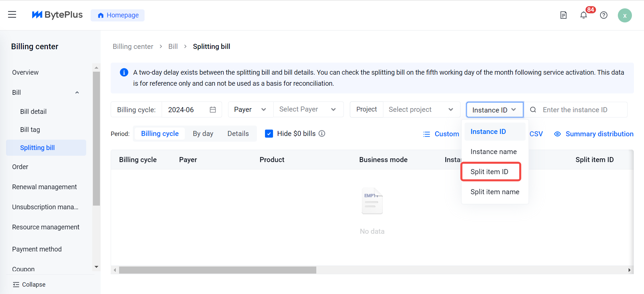
Task: Click the sidebar vertical scrollbar thumb
Action: point(97,138)
